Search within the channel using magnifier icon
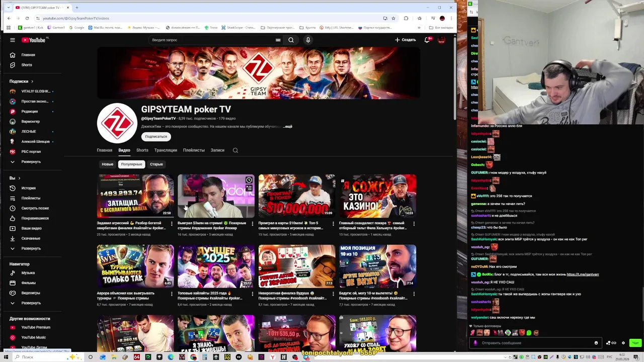This screenshot has width=644, height=362. (235, 150)
